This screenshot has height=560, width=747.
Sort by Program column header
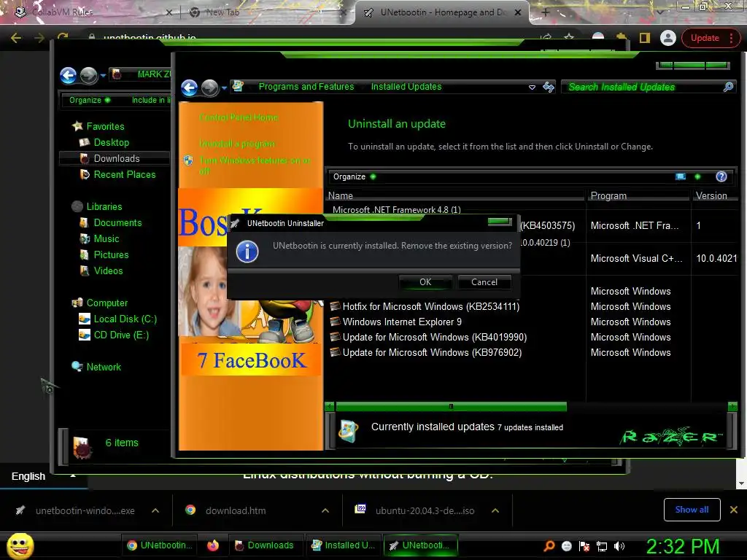(x=638, y=195)
